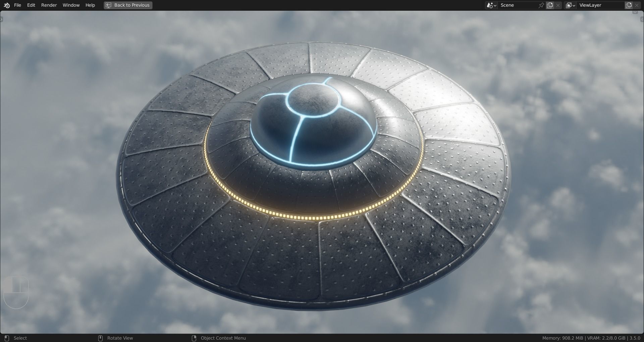
Task: Toggle the pin scene icon
Action: (541, 5)
